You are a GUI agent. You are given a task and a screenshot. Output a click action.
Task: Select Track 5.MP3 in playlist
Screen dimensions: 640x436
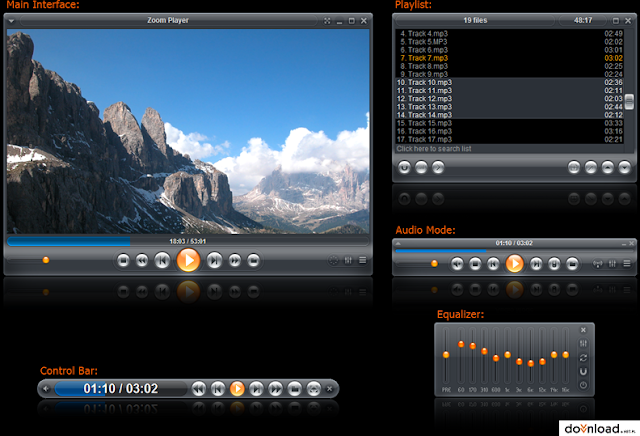click(x=510, y=42)
